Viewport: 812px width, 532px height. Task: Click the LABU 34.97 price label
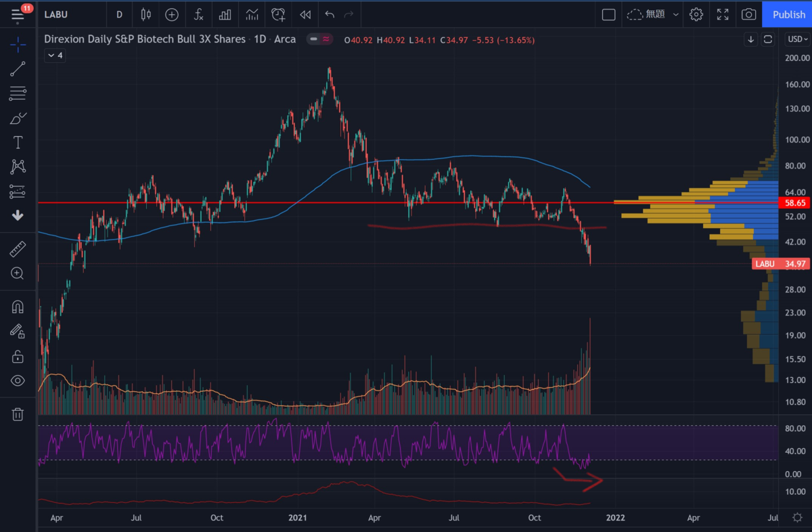point(780,263)
